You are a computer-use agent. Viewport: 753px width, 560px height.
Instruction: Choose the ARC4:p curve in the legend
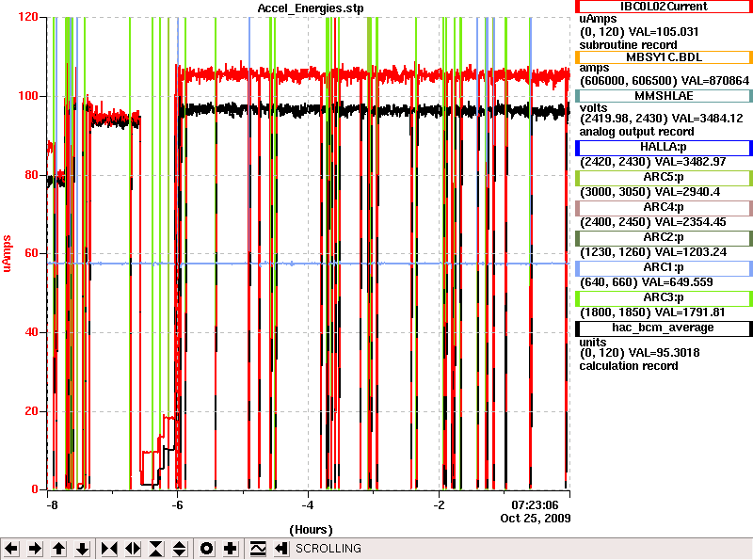pyautogui.click(x=664, y=208)
